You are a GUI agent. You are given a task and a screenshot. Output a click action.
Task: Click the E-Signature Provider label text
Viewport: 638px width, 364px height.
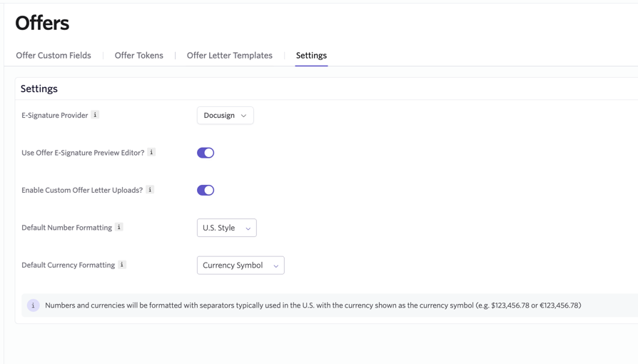(54, 116)
